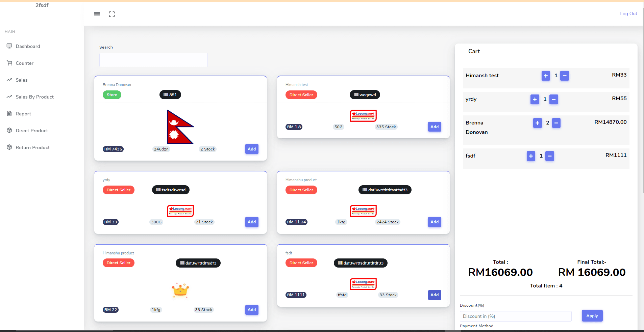Toggle fullscreen mode with the expand icon

tap(112, 14)
